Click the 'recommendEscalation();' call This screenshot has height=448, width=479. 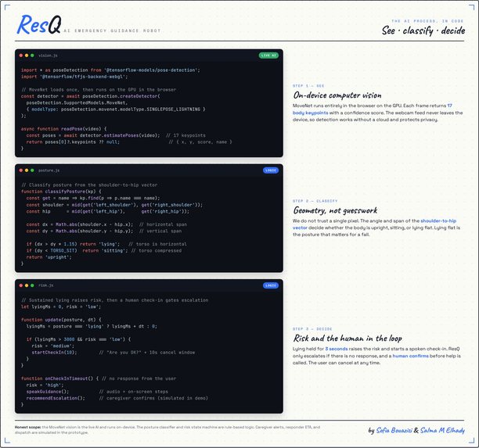click(56, 398)
